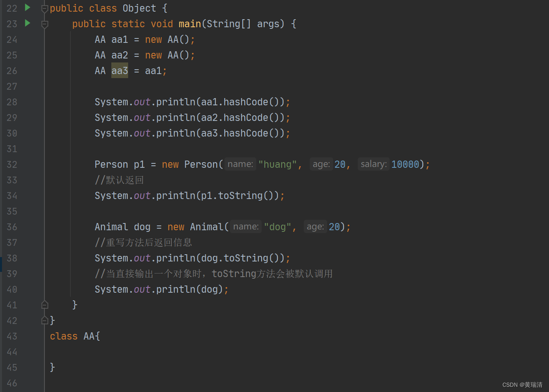Click the name: parameter hint in Person constructor
Image resolution: width=549 pixels, height=392 pixels.
[x=240, y=164]
